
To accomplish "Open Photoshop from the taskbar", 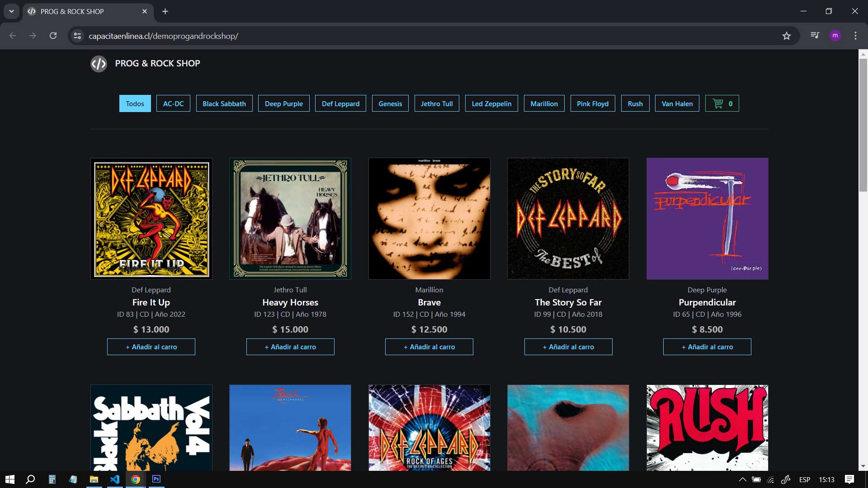I will point(156,479).
